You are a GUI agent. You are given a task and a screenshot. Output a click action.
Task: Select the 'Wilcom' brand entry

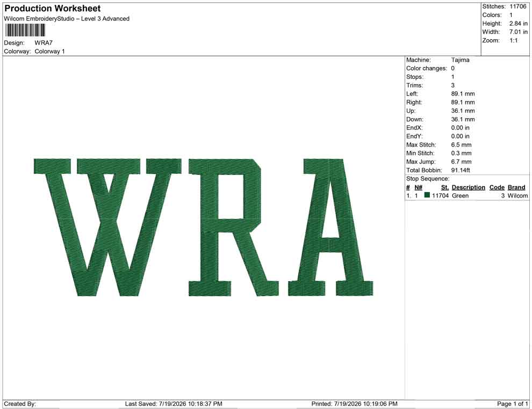point(517,195)
